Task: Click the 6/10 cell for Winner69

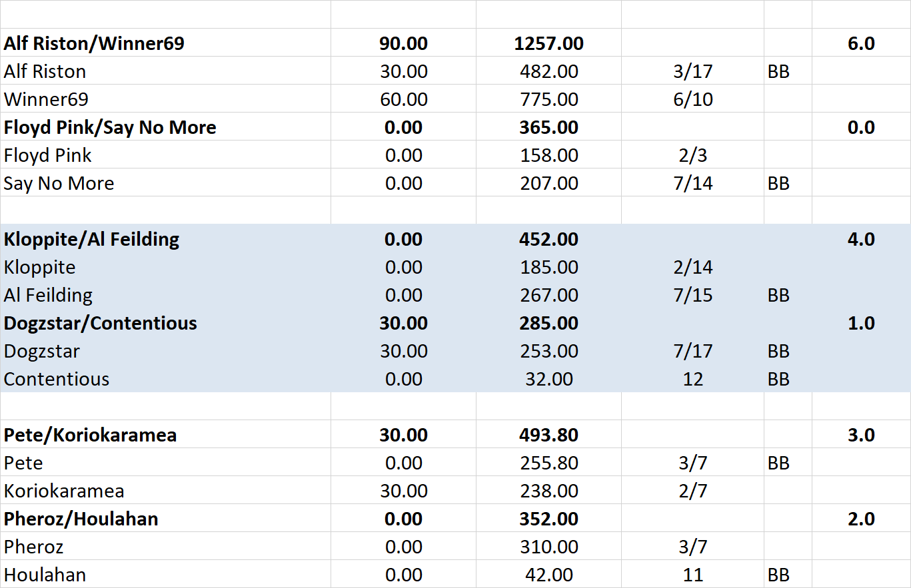Action: (x=693, y=99)
